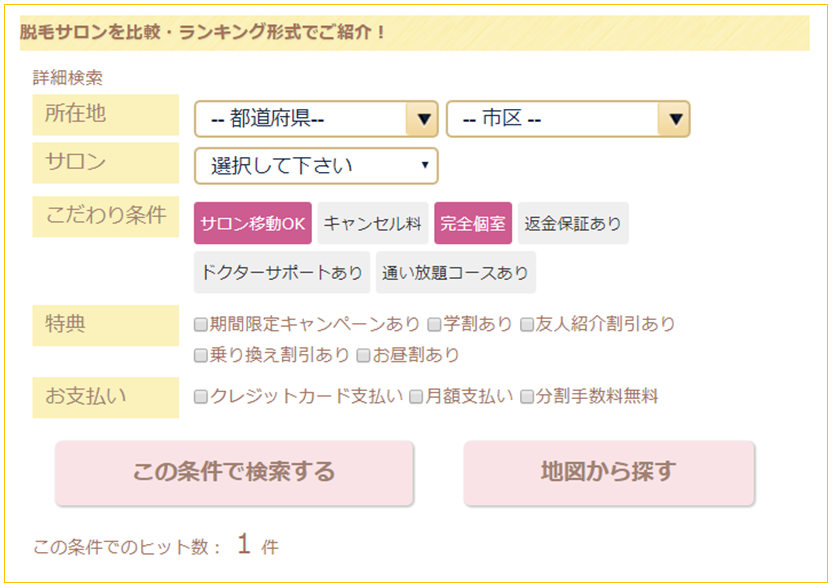Check the クレジットカード支払い checkbox
Viewport: 833px width, 588px height.
click(x=201, y=397)
